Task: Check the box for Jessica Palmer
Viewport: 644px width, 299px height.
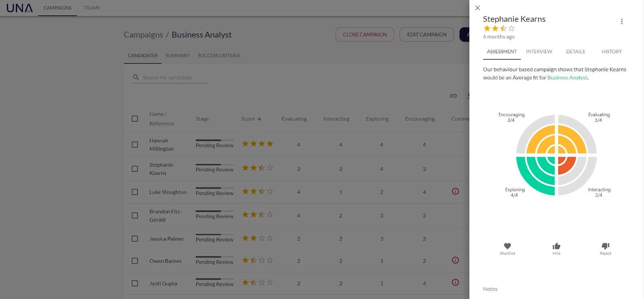Action: (x=135, y=239)
